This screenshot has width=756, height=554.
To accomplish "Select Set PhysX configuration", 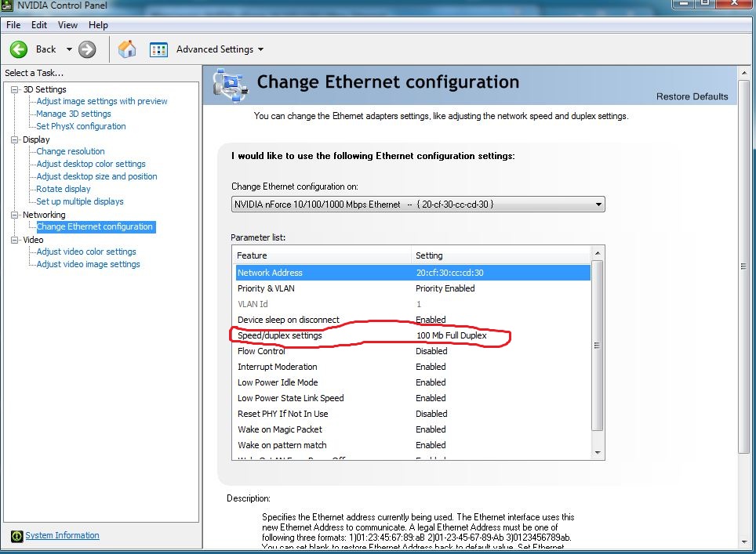I will pyautogui.click(x=81, y=126).
